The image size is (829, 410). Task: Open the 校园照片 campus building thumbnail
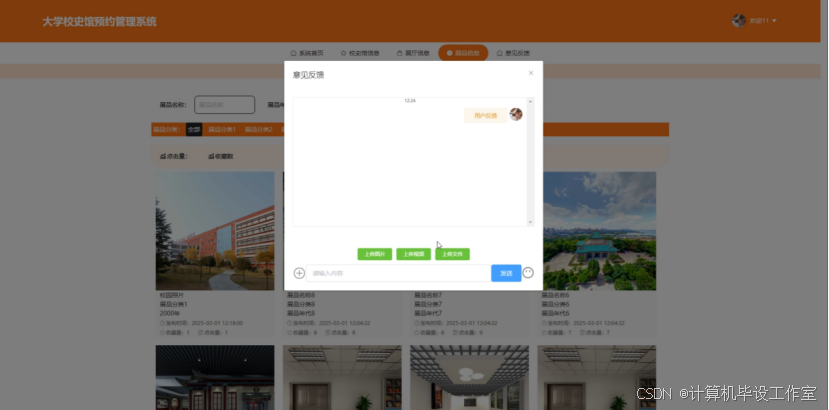click(215, 231)
